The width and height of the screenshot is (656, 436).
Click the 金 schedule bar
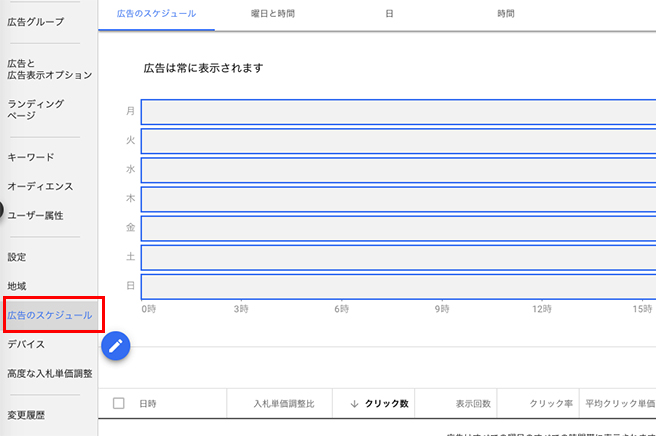(x=398, y=228)
